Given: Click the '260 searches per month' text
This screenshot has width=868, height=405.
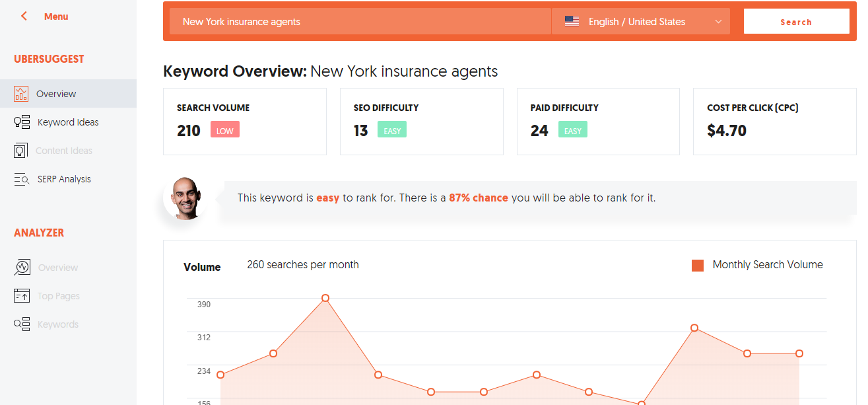Looking at the screenshot, I should (303, 264).
